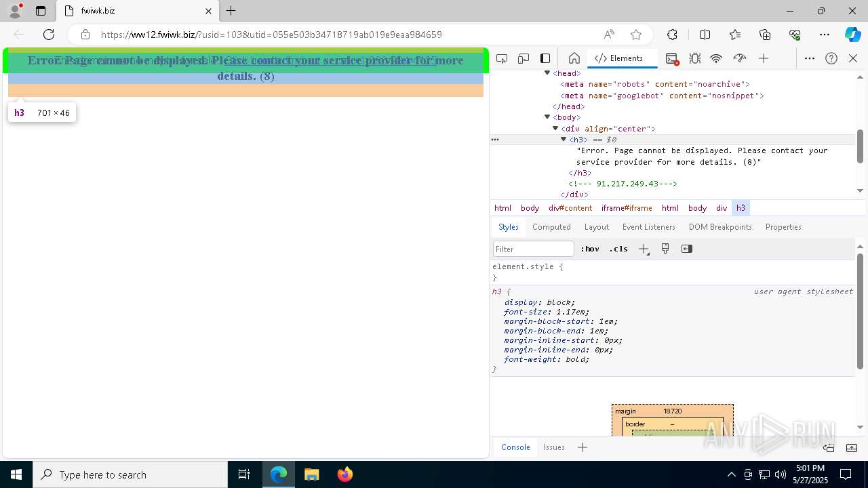Open the DOM Breakpoints tab
Image resolution: width=868 pixels, height=488 pixels.
(x=720, y=227)
